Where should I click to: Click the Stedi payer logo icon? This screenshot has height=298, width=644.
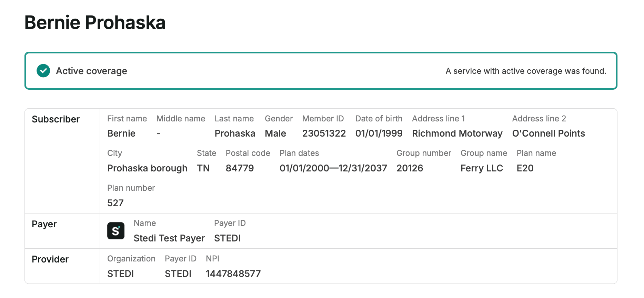116,231
